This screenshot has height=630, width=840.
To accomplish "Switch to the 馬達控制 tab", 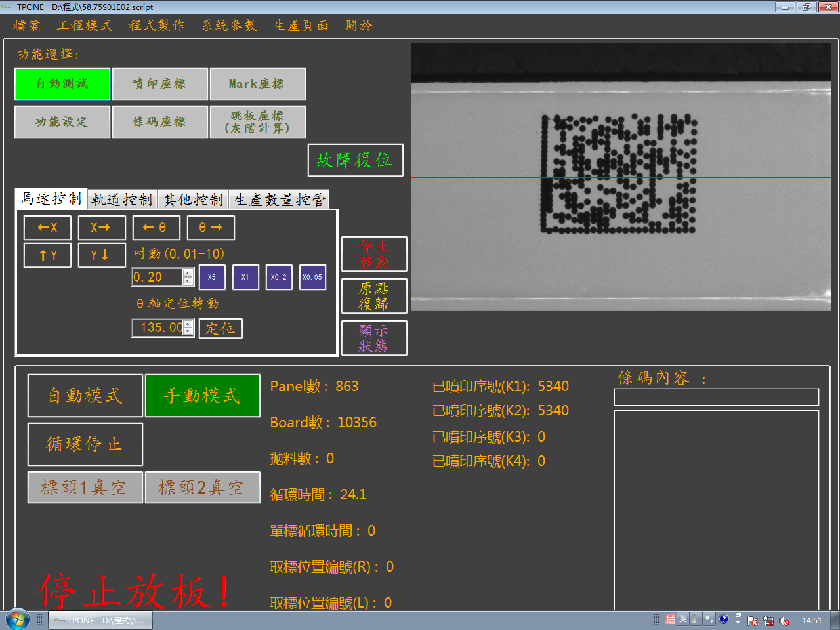I will [x=51, y=199].
